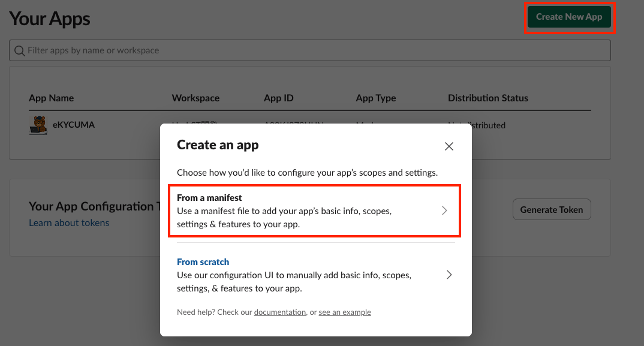Click the App ID column header
This screenshot has height=346, width=644.
coord(278,98)
